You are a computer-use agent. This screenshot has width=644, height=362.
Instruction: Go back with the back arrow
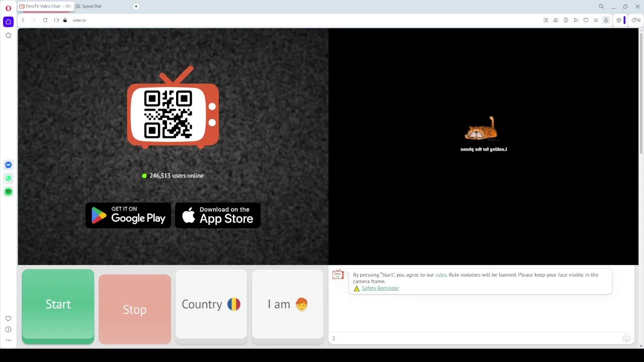(x=23, y=20)
